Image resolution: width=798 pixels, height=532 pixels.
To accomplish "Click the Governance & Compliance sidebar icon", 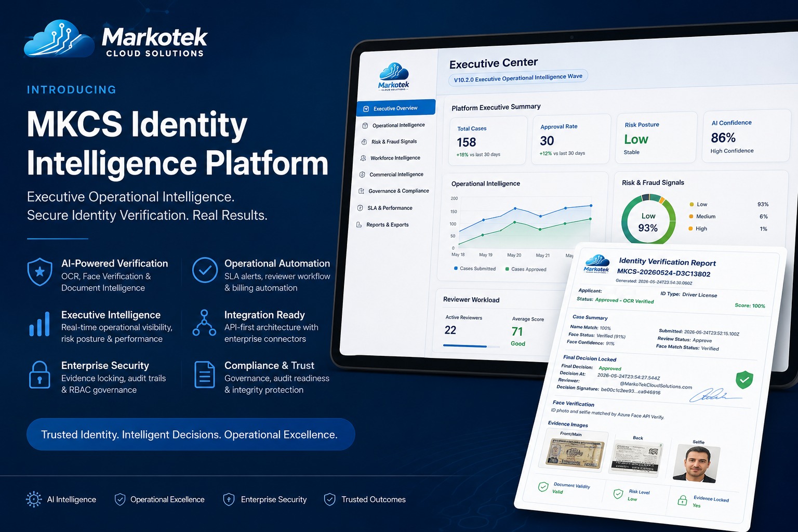I will coord(361,191).
